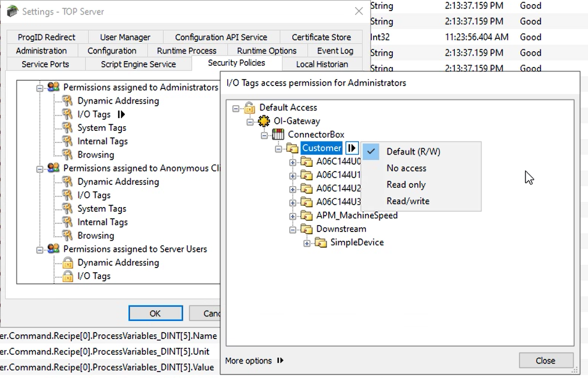Select the checked Default (R/W) option
The width and height of the screenshot is (588, 378).
413,152
